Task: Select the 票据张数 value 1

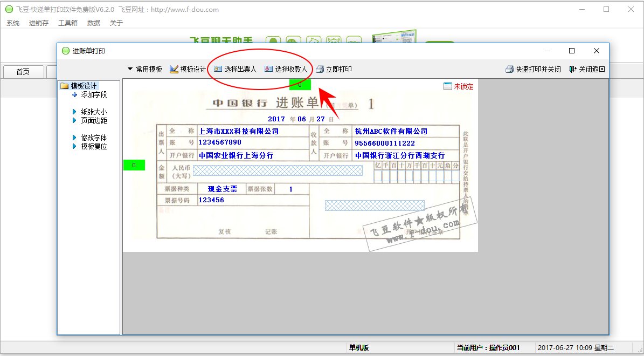Action: coord(291,189)
